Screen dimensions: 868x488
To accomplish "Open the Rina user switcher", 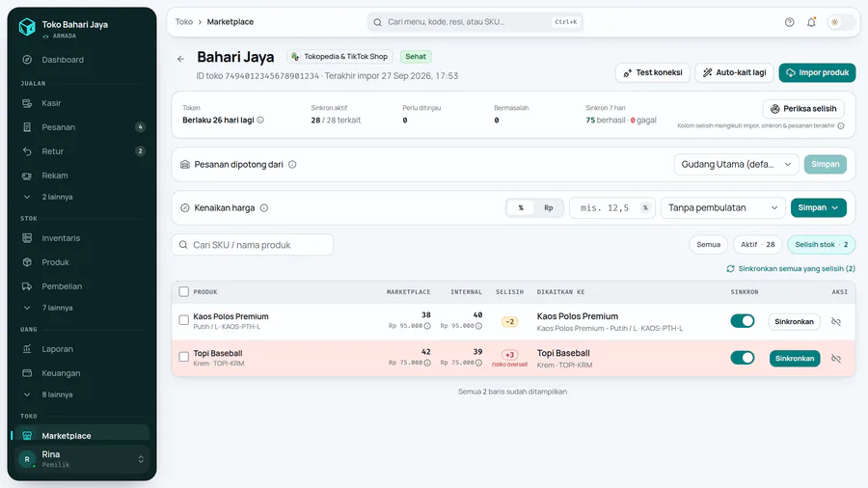I will pos(82,459).
